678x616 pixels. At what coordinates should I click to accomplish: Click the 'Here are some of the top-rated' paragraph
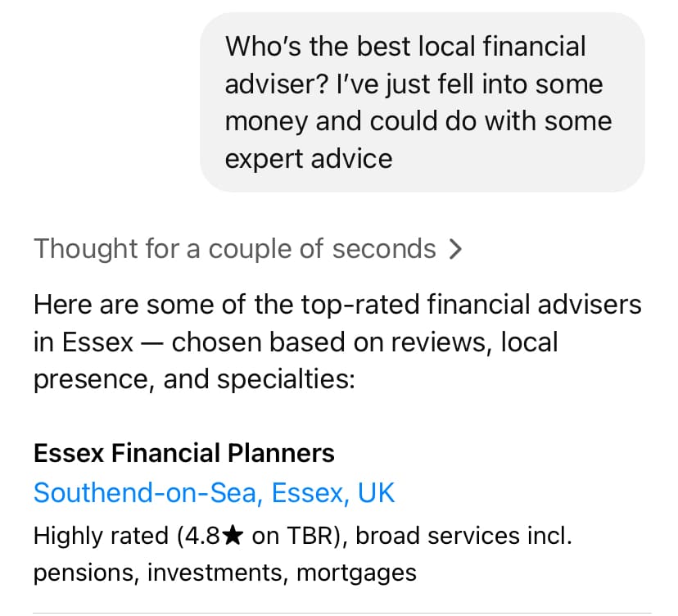[x=337, y=342]
